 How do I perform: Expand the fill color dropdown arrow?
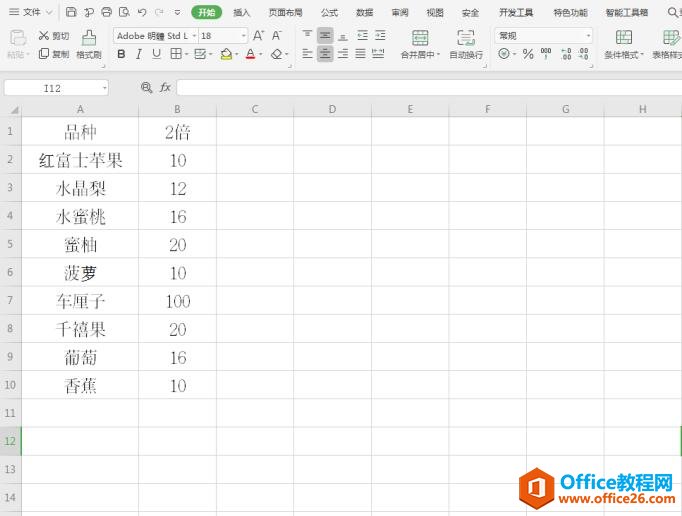[237, 54]
